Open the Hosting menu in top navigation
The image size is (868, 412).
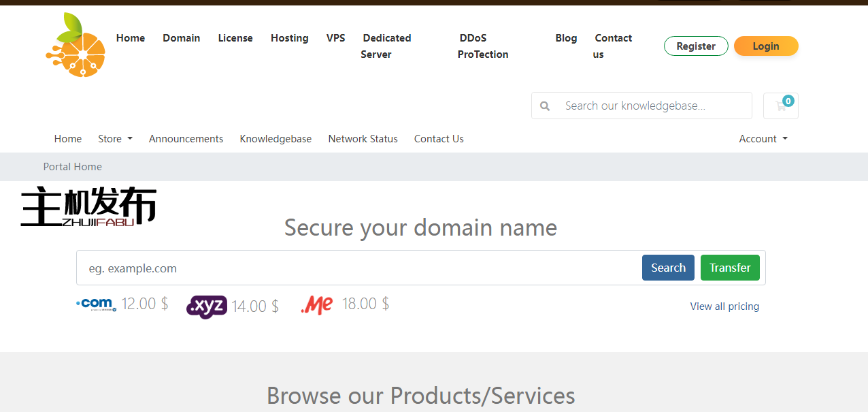[x=289, y=38]
